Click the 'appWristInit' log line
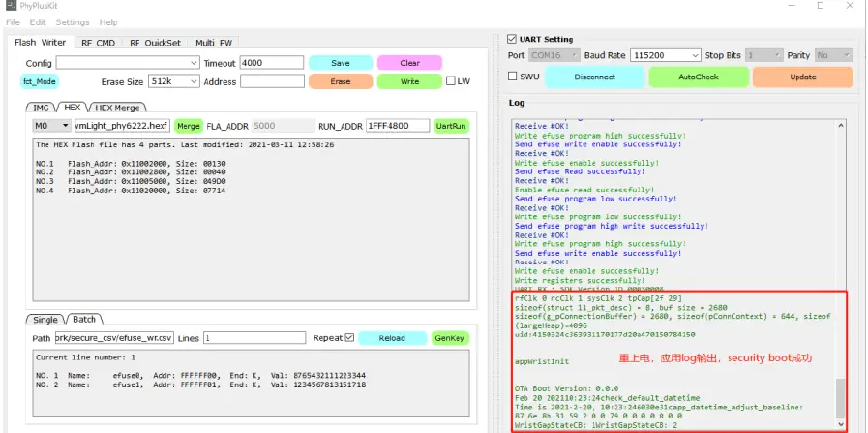The height and width of the screenshot is (433, 868). [x=541, y=361]
